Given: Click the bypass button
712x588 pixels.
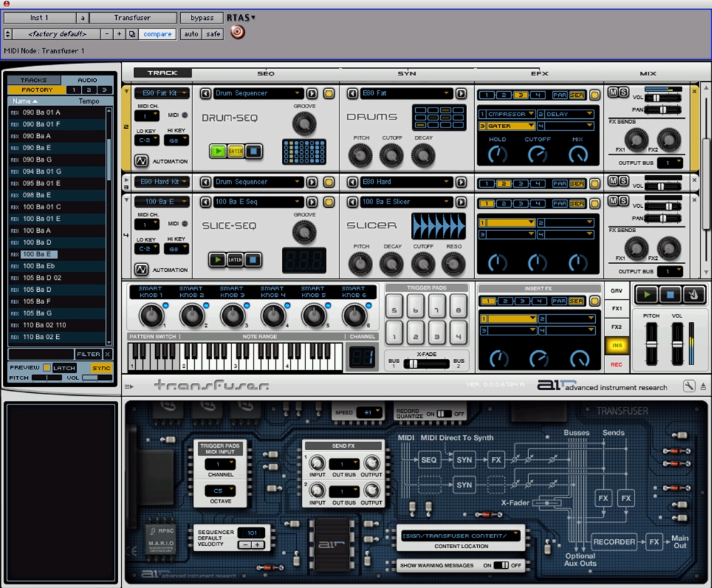Looking at the screenshot, I should [201, 18].
